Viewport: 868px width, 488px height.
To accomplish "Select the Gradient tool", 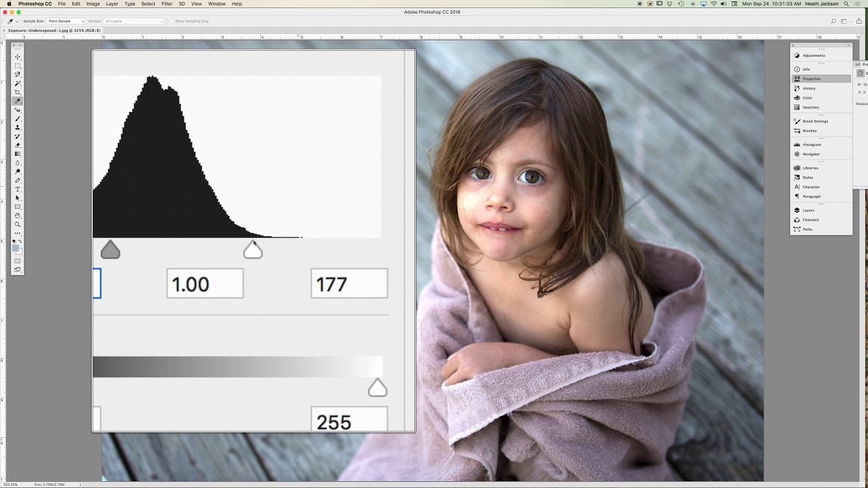I will coord(18,154).
